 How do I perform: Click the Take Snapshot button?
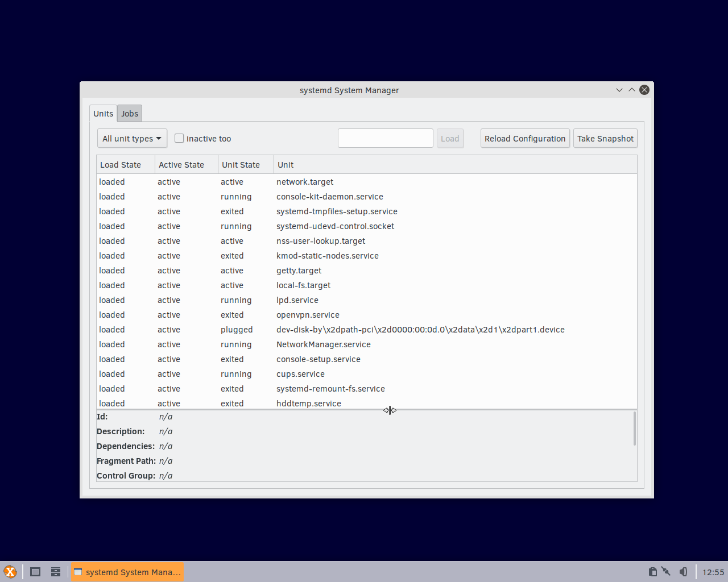[605, 138]
